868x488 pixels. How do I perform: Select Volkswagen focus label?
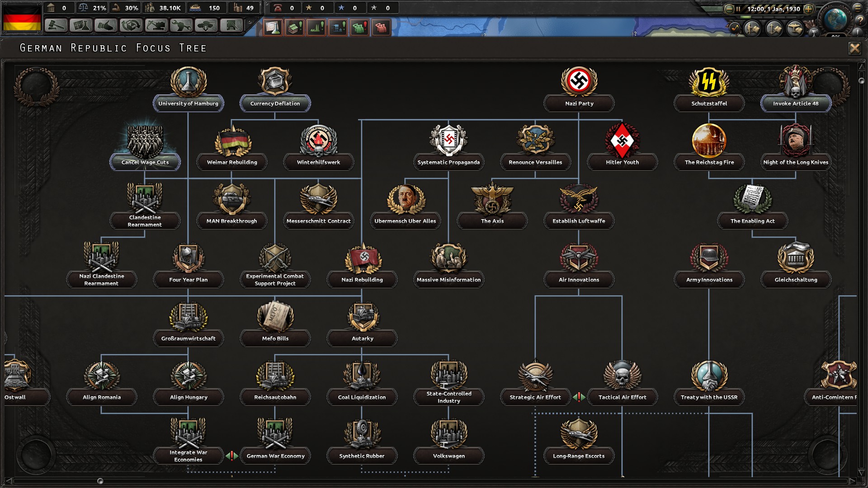[x=448, y=456]
